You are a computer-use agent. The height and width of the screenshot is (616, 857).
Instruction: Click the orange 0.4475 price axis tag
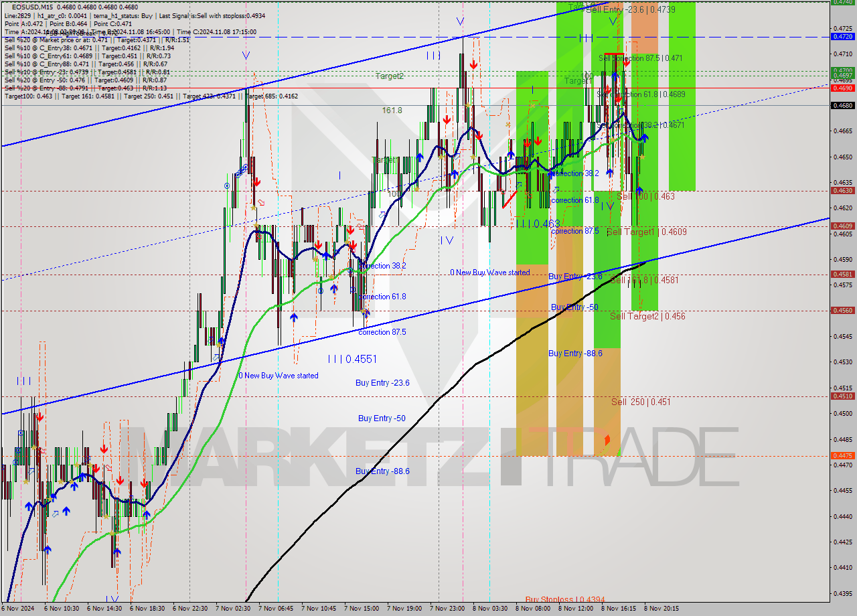[x=842, y=455]
